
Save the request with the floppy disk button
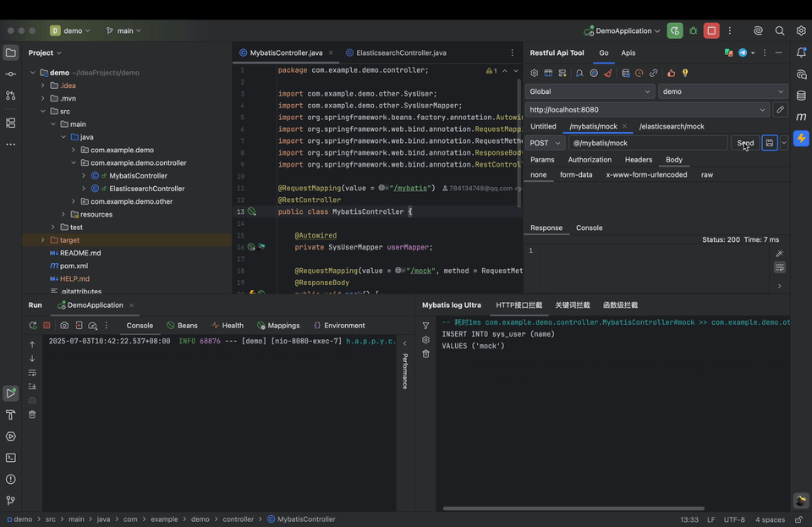769,143
